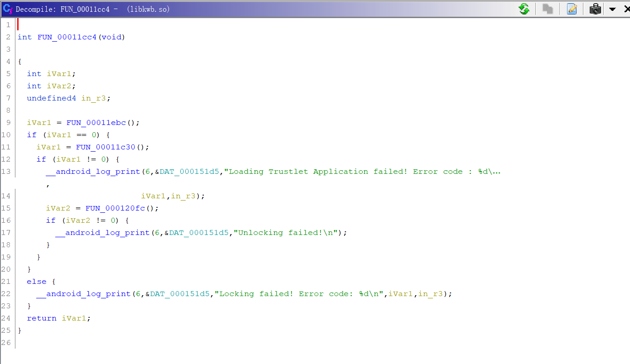Click the FUN_00011c30 function call
Viewport: 630px width, 364px height.
[x=106, y=147]
